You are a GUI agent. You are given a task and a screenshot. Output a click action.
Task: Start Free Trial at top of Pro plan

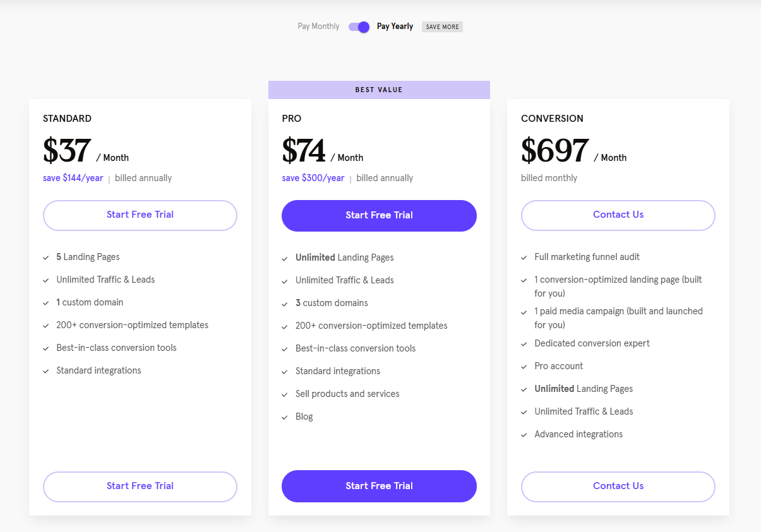click(379, 216)
